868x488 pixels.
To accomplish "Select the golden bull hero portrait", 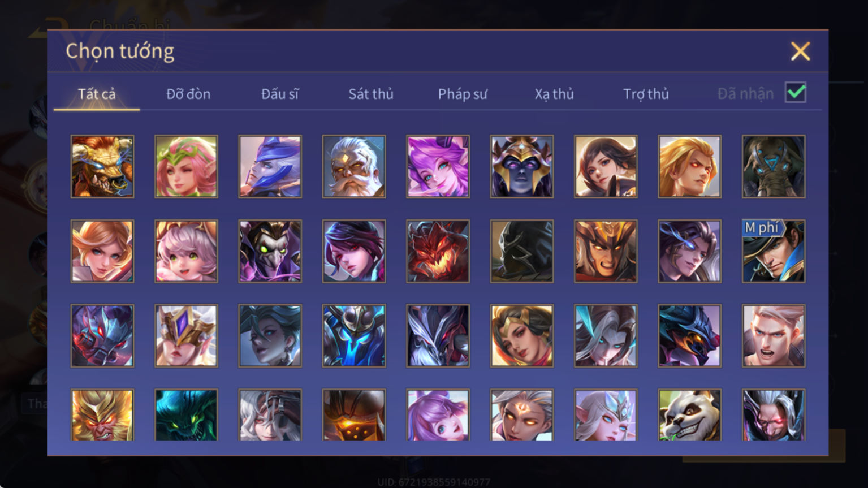I will pos(102,166).
